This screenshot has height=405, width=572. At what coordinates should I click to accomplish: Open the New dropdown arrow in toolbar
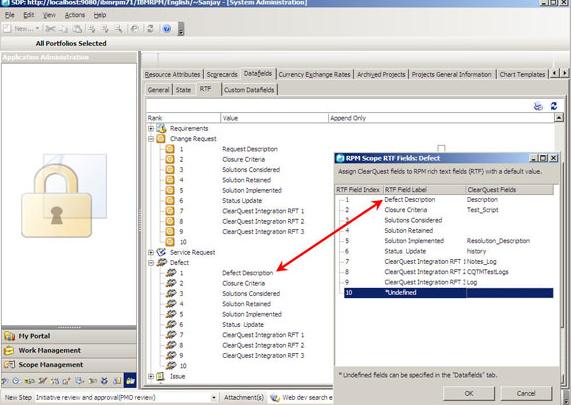click(x=37, y=28)
